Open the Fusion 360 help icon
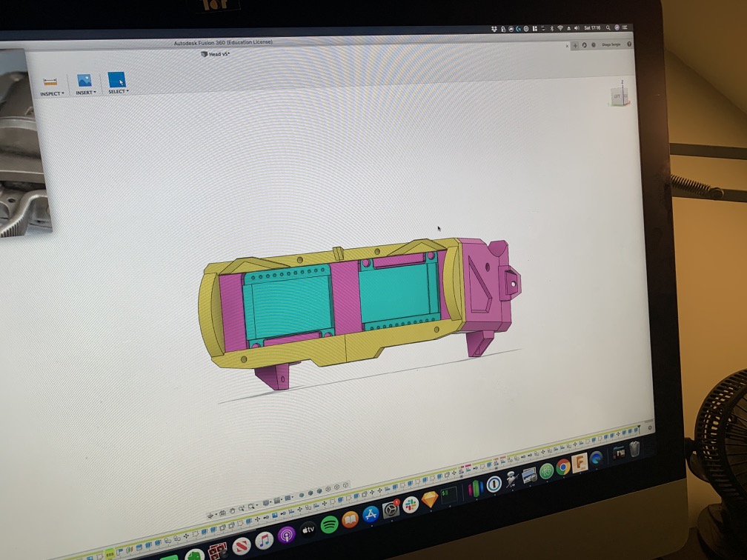The height and width of the screenshot is (560, 747). (x=629, y=44)
